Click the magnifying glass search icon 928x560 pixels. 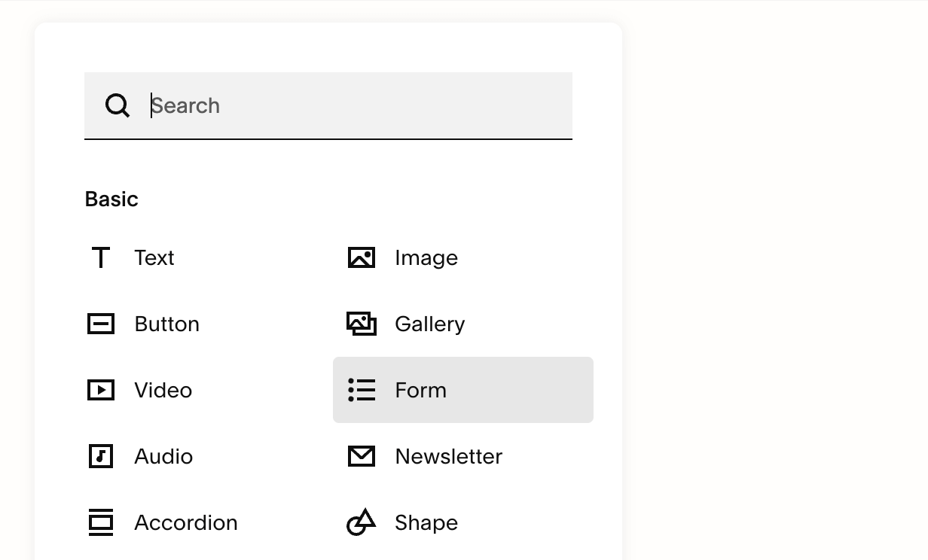click(x=118, y=105)
